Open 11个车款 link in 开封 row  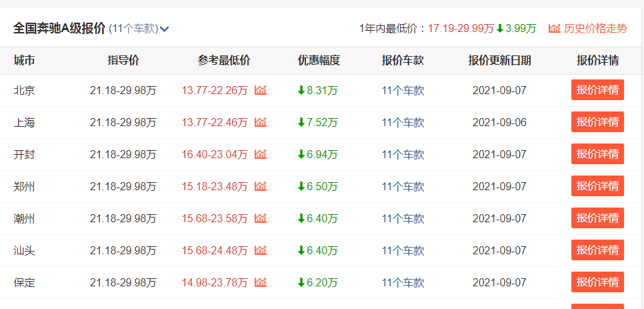tap(403, 155)
